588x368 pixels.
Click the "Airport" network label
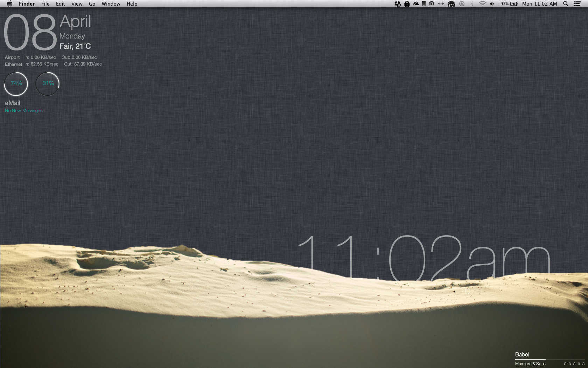coord(12,57)
